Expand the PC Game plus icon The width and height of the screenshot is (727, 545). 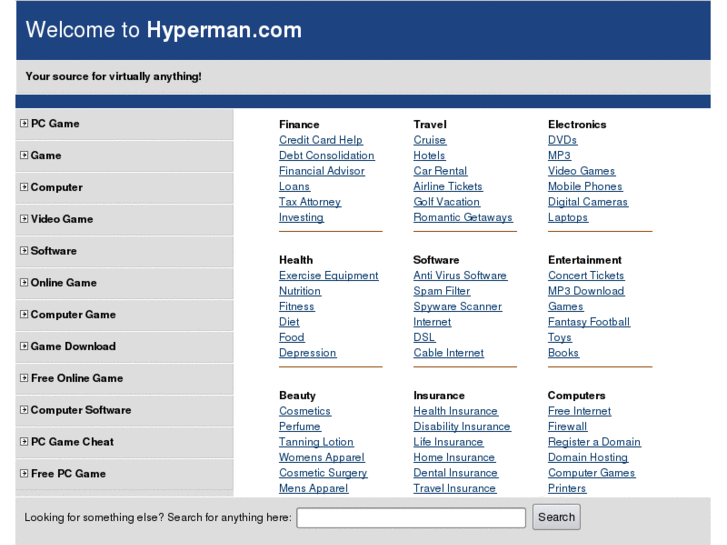24,123
